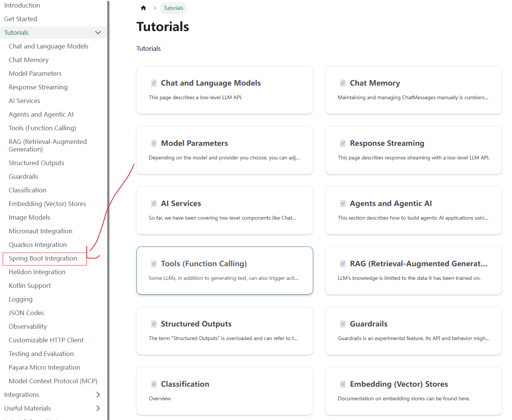Click document icon on Response Streaming card
The image size is (512, 420).
[343, 143]
